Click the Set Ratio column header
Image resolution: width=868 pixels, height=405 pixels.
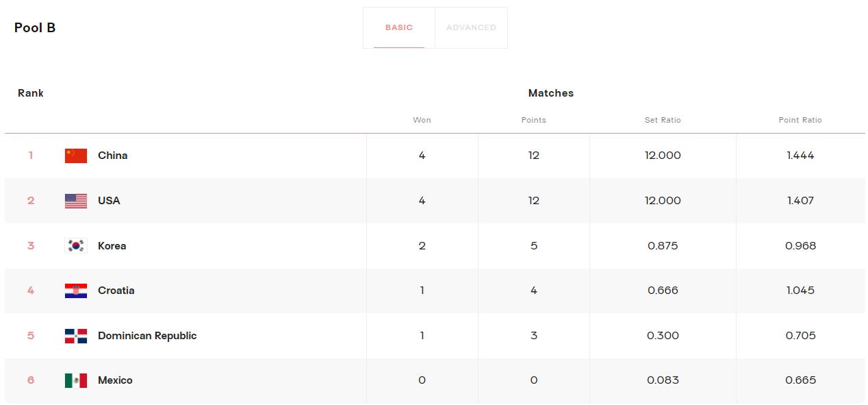[663, 120]
